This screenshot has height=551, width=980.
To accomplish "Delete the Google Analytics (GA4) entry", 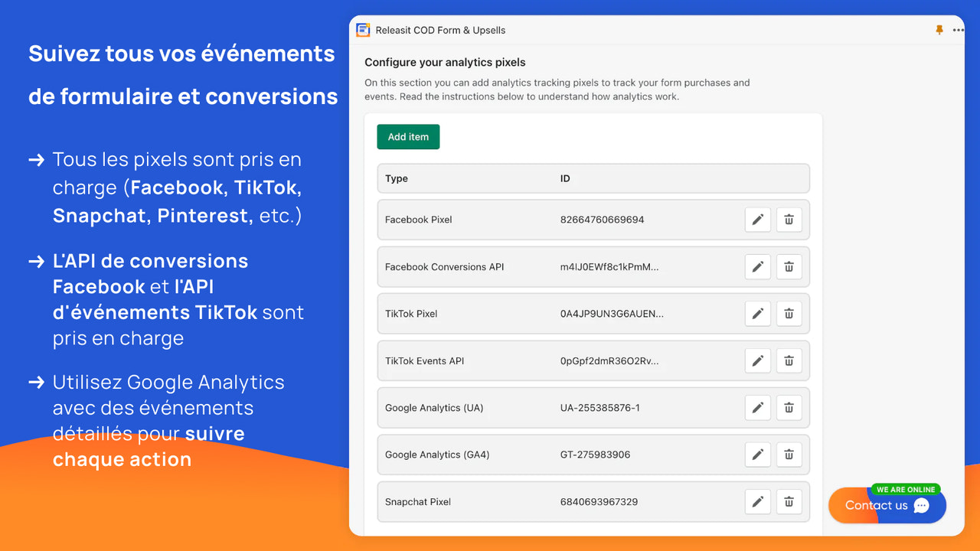I will pyautogui.click(x=789, y=455).
